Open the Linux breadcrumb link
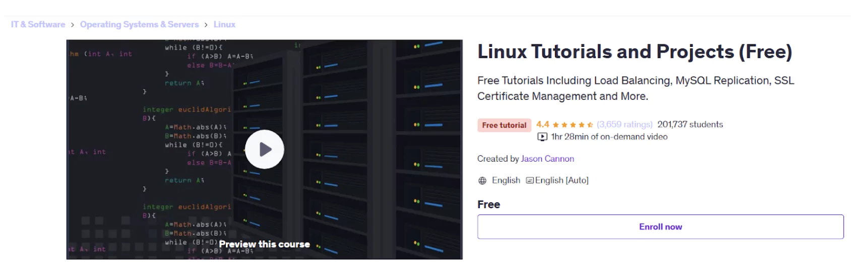The width and height of the screenshot is (868, 278). (224, 24)
